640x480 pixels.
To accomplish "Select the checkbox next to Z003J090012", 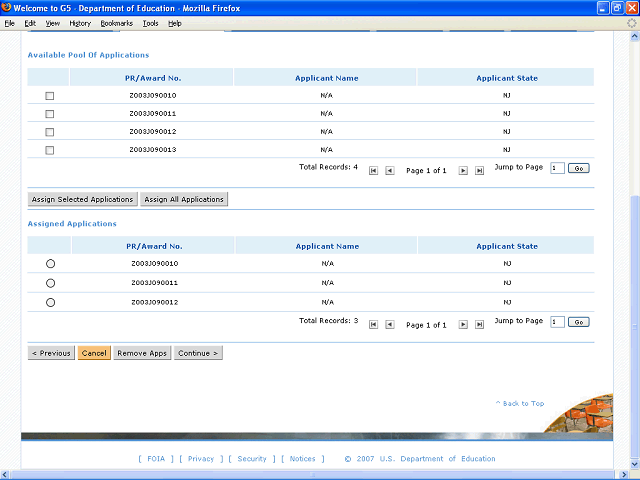I will 50,132.
